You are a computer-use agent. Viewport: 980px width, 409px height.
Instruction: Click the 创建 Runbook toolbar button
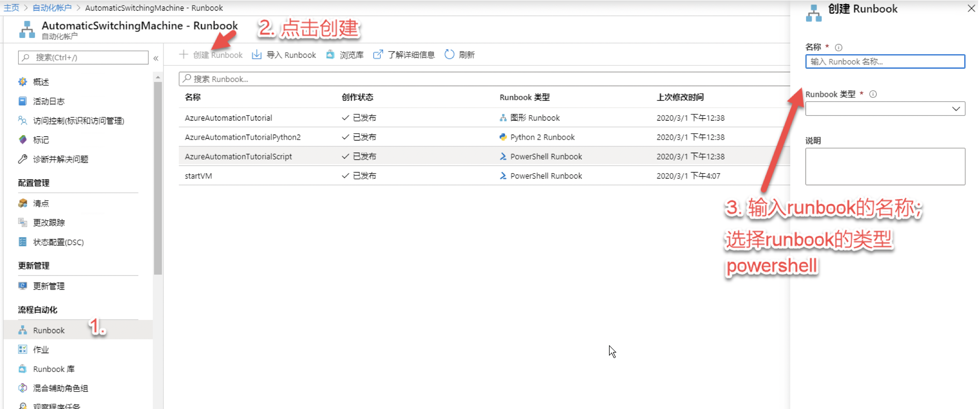click(211, 55)
